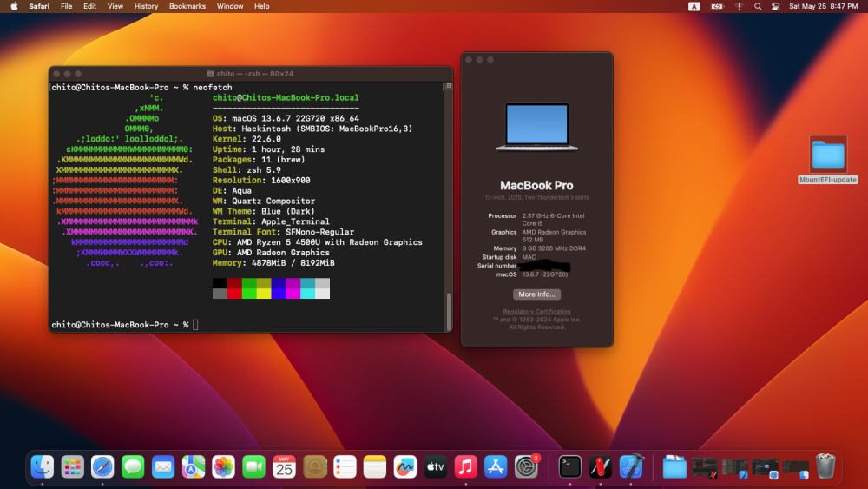Launch Music from the dock
Screen dimensions: 868x489
click(x=465, y=466)
